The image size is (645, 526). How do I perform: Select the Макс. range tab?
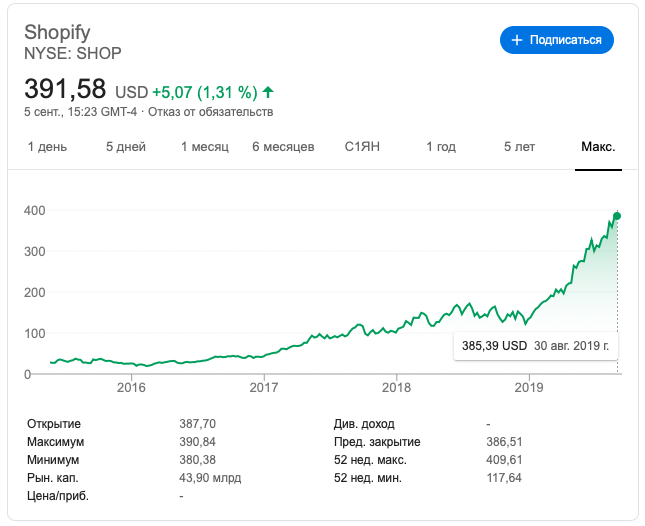598,147
